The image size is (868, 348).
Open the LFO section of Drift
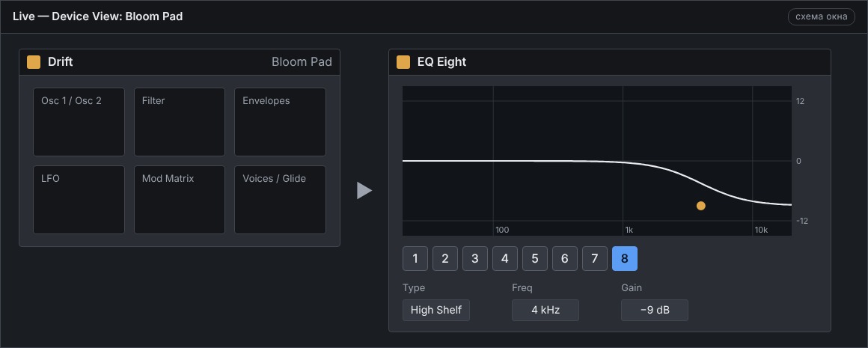click(x=79, y=200)
